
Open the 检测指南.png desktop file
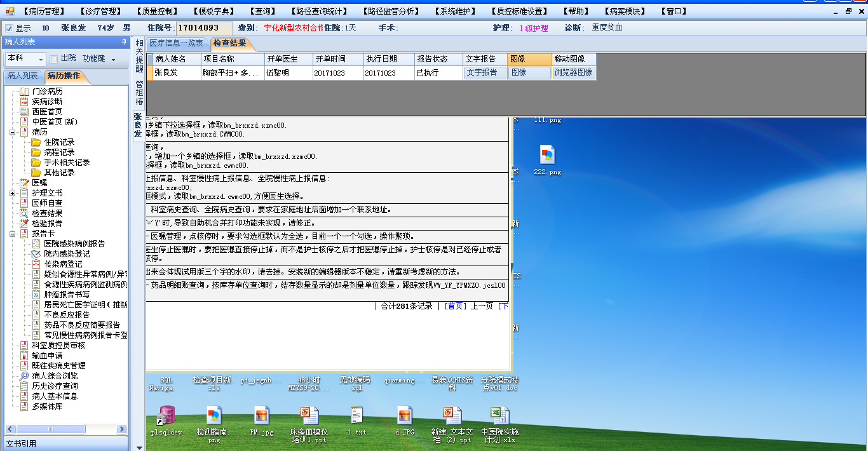[214, 415]
